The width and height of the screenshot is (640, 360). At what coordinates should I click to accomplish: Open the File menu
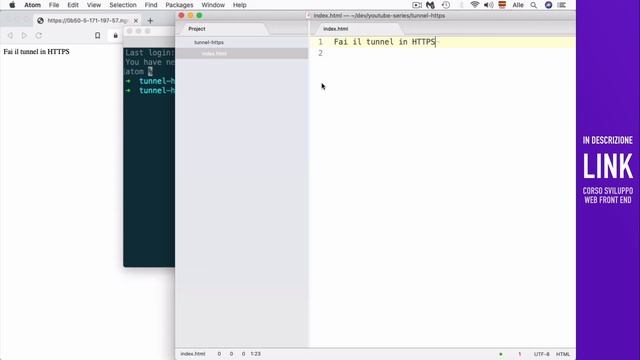pos(54,5)
